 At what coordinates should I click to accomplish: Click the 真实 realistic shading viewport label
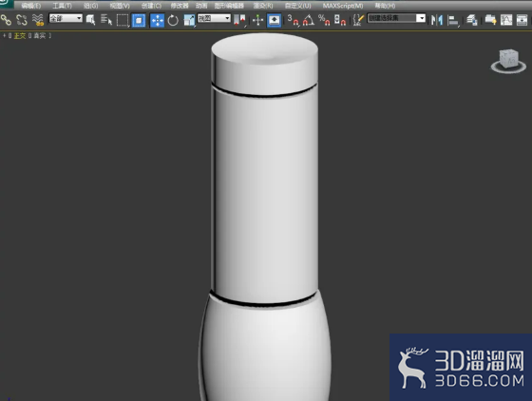[39, 35]
